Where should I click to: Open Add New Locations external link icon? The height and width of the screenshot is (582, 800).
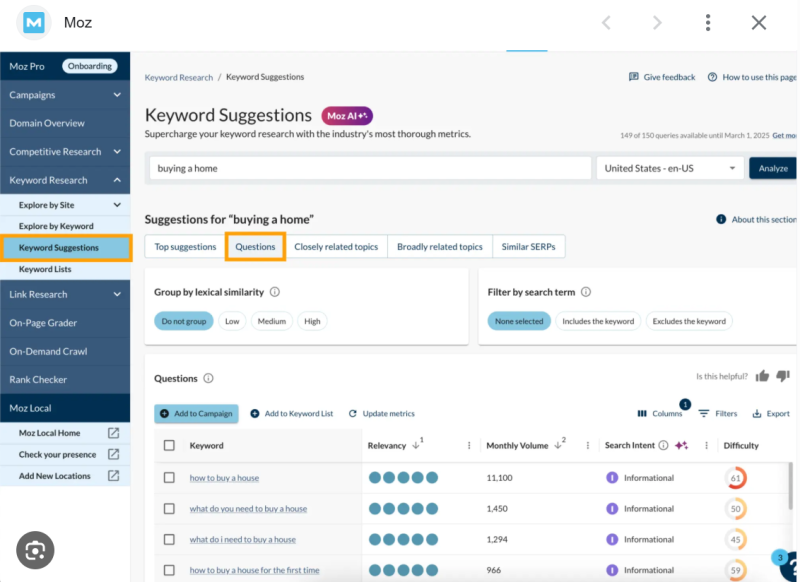(113, 476)
